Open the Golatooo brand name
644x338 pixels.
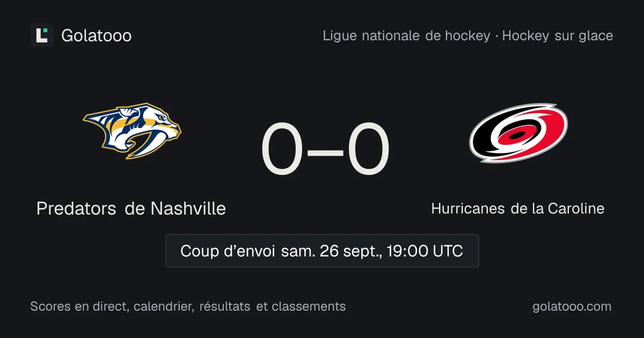pyautogui.click(x=97, y=36)
